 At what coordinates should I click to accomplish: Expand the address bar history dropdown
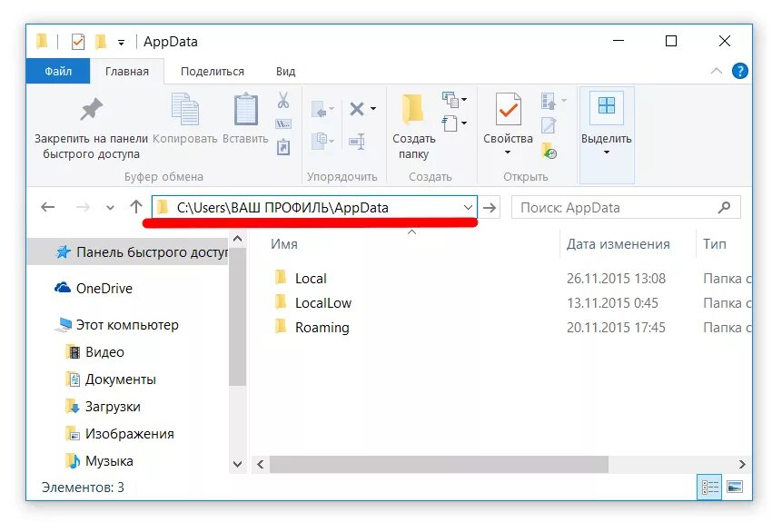coord(468,207)
